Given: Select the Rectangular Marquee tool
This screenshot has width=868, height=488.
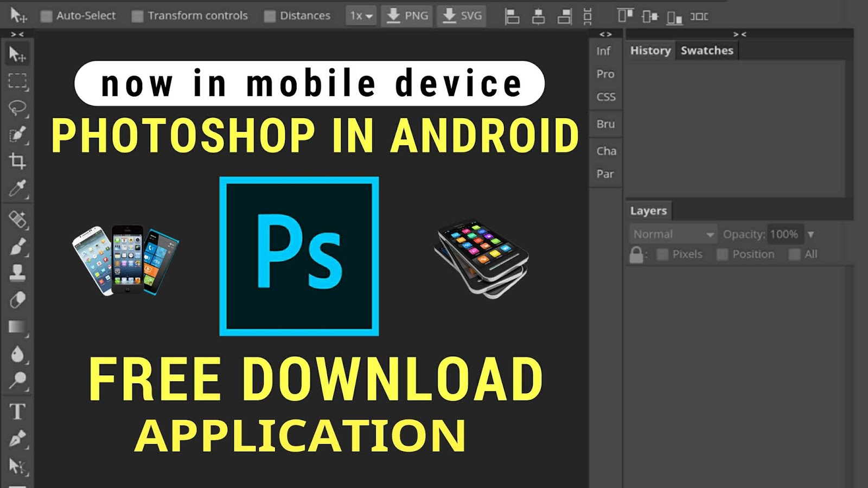Looking at the screenshot, I should 17,81.
